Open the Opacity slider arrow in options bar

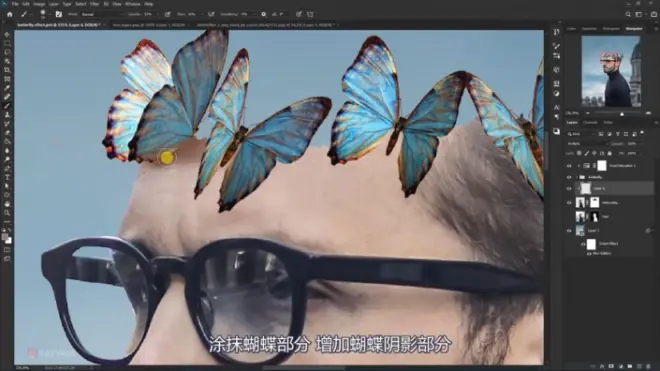(x=158, y=14)
